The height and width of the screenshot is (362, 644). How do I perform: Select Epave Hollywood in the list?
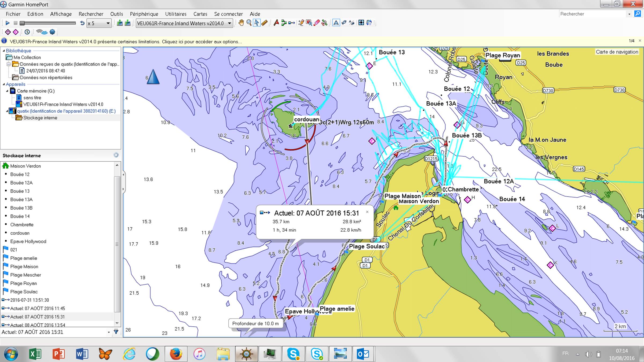(28, 241)
